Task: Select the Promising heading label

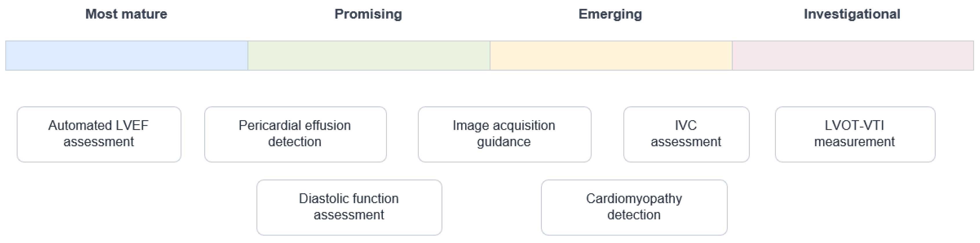Action: tap(368, 14)
